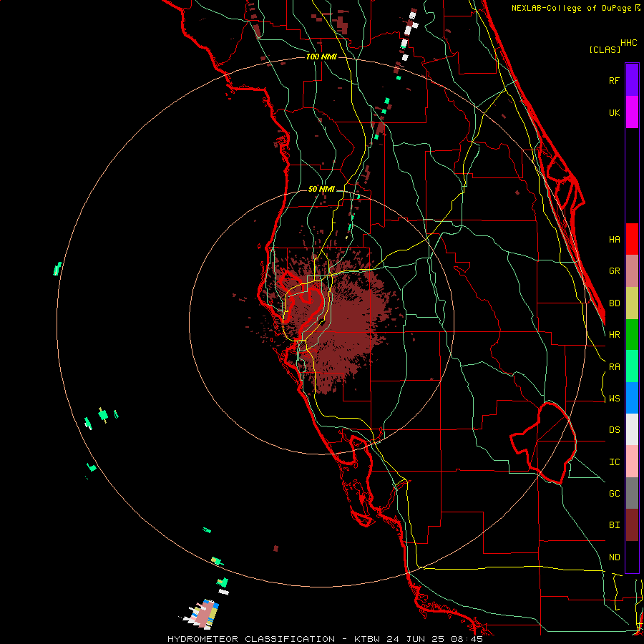
Task: Click the 08:45 timestamp
Action: coord(468,639)
